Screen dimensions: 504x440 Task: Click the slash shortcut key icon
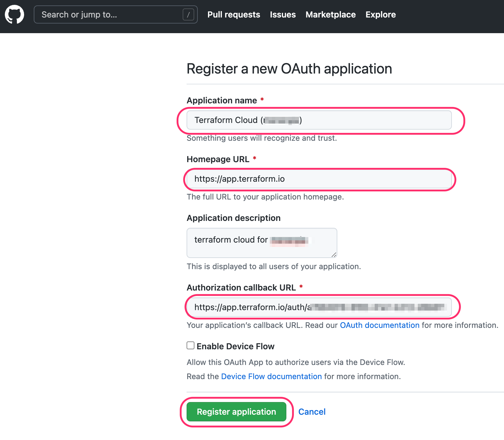click(188, 14)
